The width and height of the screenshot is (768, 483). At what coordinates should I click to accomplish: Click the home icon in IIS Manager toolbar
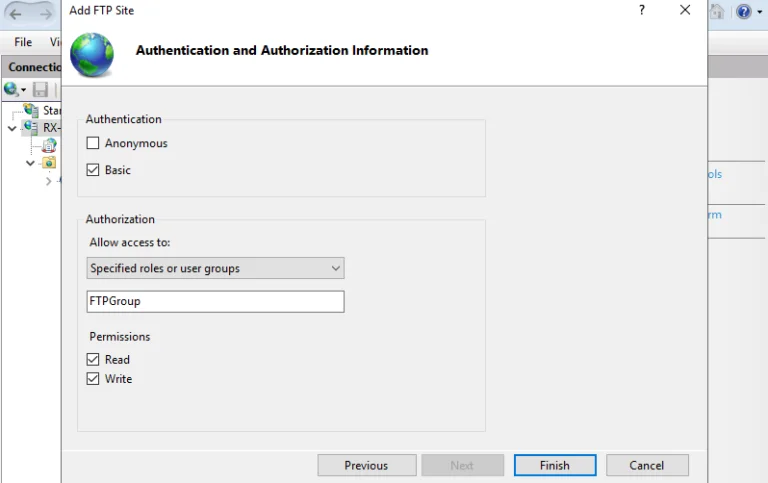717,12
